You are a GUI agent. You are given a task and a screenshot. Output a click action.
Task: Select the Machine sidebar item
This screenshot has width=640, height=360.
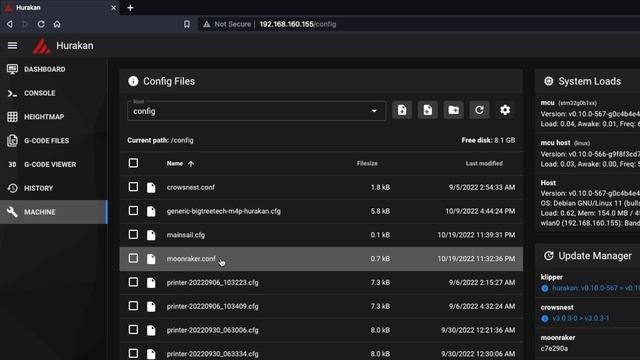pos(54,212)
